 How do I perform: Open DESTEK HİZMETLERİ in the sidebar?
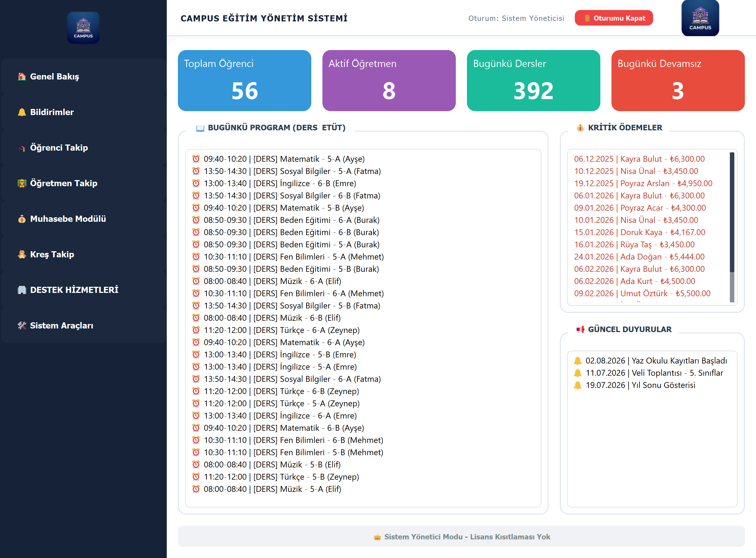click(83, 290)
